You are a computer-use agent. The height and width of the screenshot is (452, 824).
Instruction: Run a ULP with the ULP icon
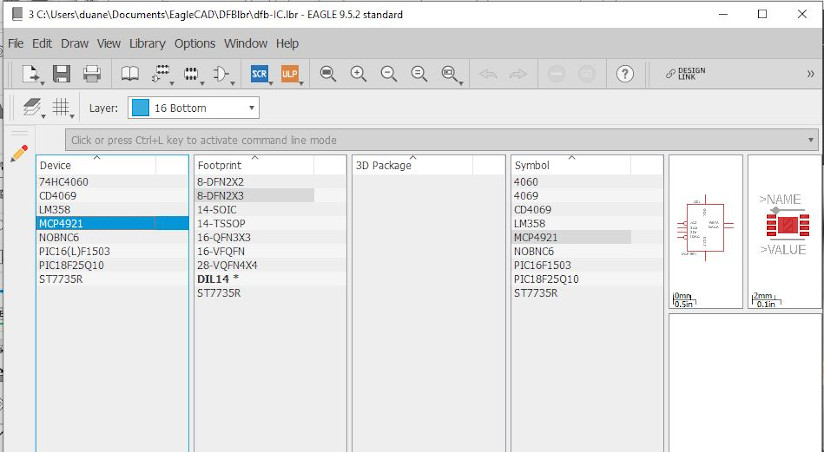tap(290, 74)
